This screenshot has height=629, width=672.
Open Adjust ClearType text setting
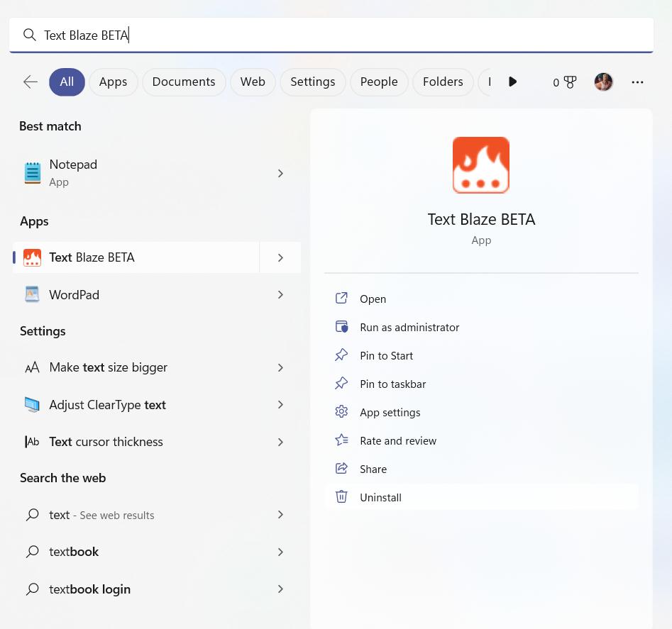pos(157,405)
